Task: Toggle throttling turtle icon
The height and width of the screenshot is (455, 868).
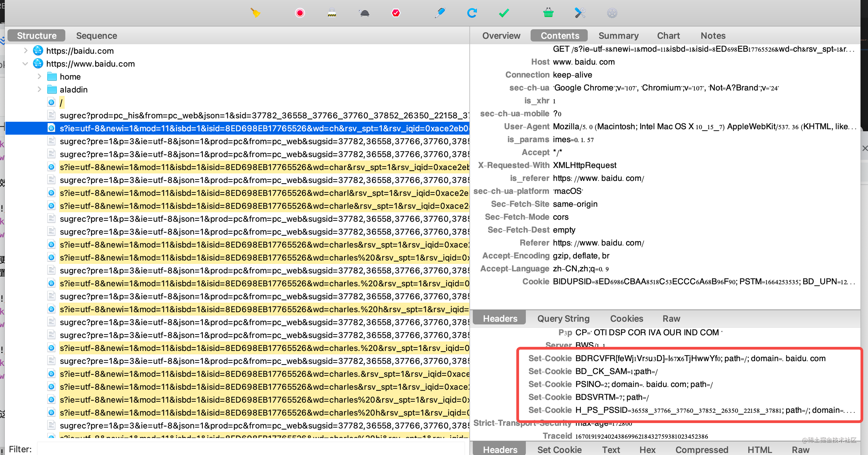Action: pos(364,13)
